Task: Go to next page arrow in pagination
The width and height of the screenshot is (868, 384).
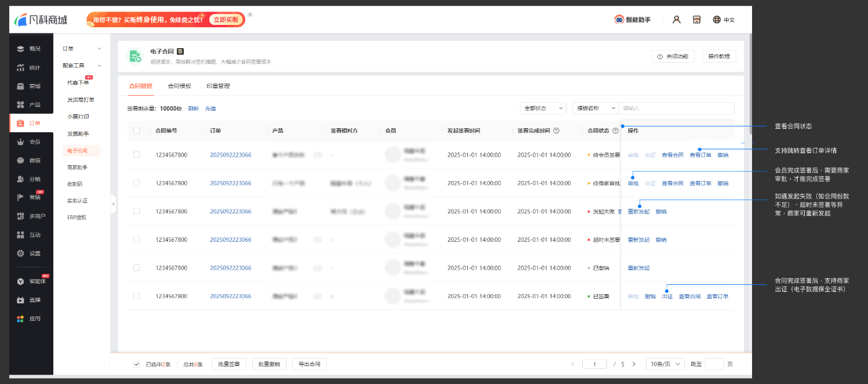Action: tap(634, 364)
